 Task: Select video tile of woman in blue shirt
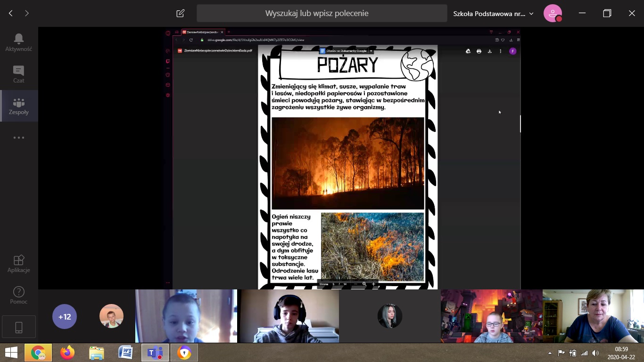point(593,316)
